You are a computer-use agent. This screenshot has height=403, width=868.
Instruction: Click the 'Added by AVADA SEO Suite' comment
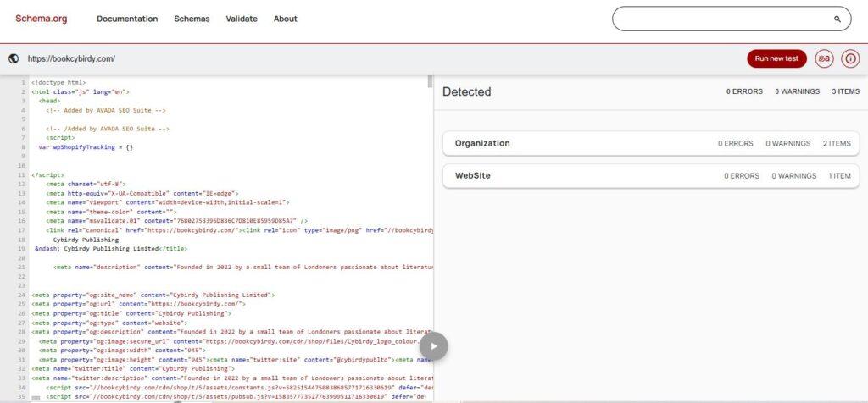(x=106, y=111)
